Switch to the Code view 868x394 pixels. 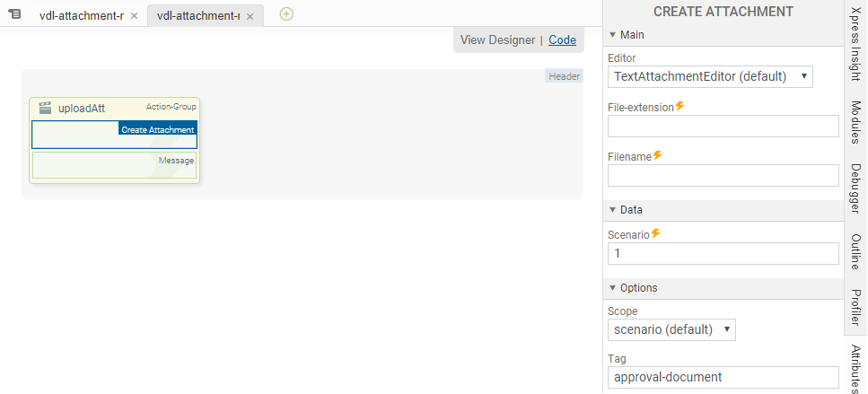[562, 39]
